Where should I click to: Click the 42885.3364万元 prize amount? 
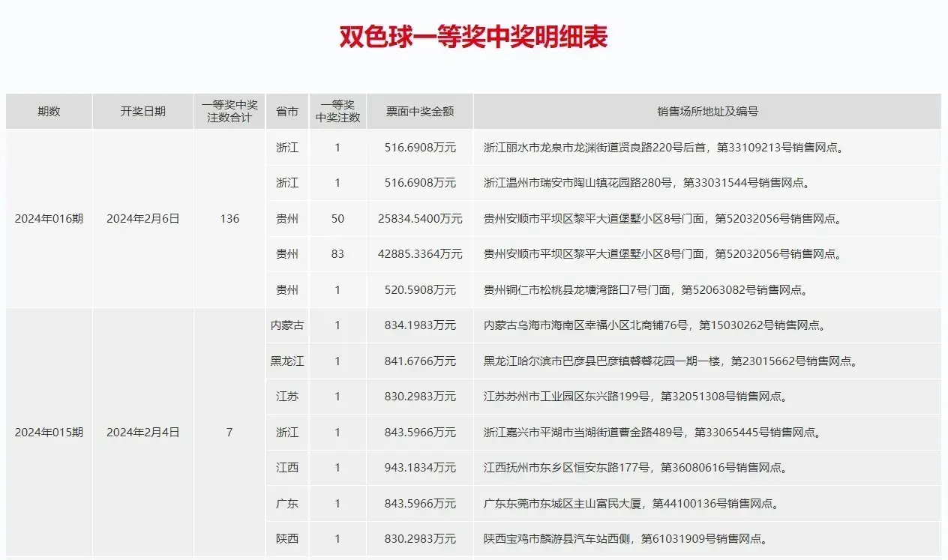(420, 254)
